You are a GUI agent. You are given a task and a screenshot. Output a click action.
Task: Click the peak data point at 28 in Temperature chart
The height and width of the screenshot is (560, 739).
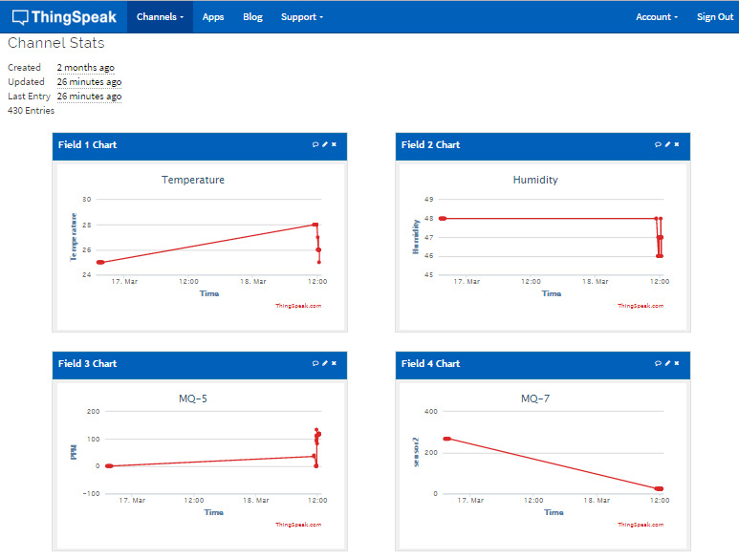315,225
